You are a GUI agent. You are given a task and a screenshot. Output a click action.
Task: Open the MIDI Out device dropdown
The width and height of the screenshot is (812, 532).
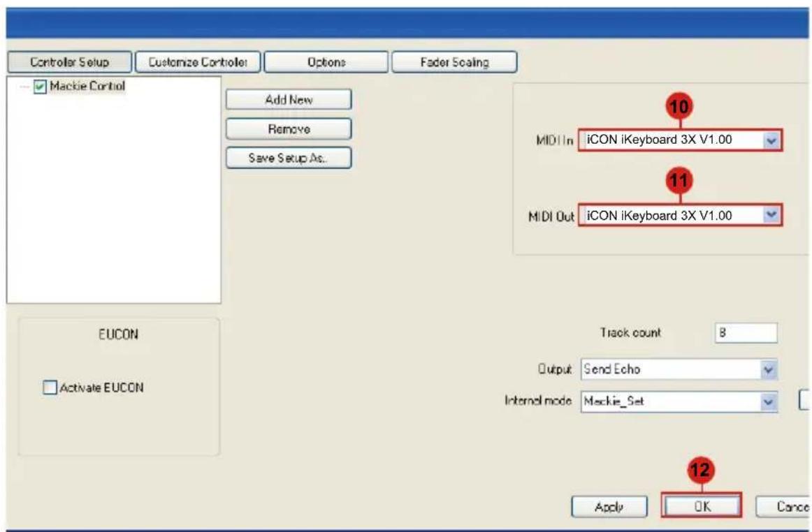point(680,215)
